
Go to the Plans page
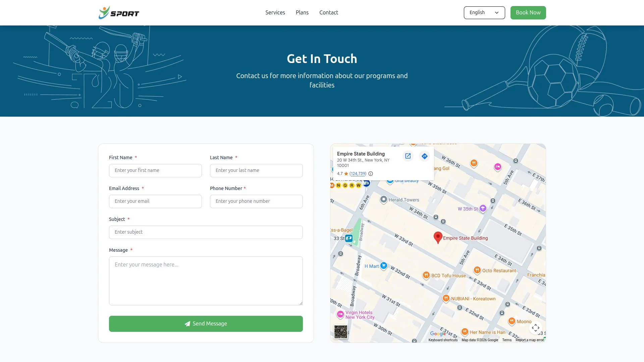[302, 13]
